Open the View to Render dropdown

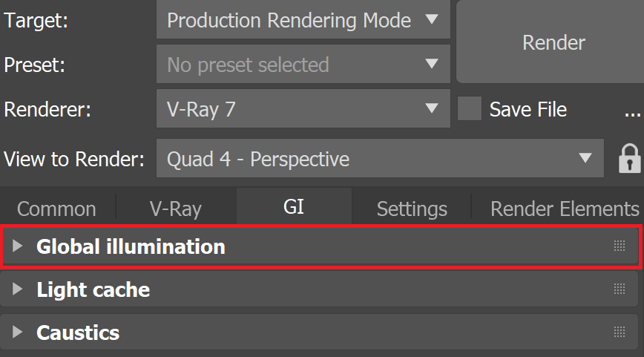[x=380, y=158]
